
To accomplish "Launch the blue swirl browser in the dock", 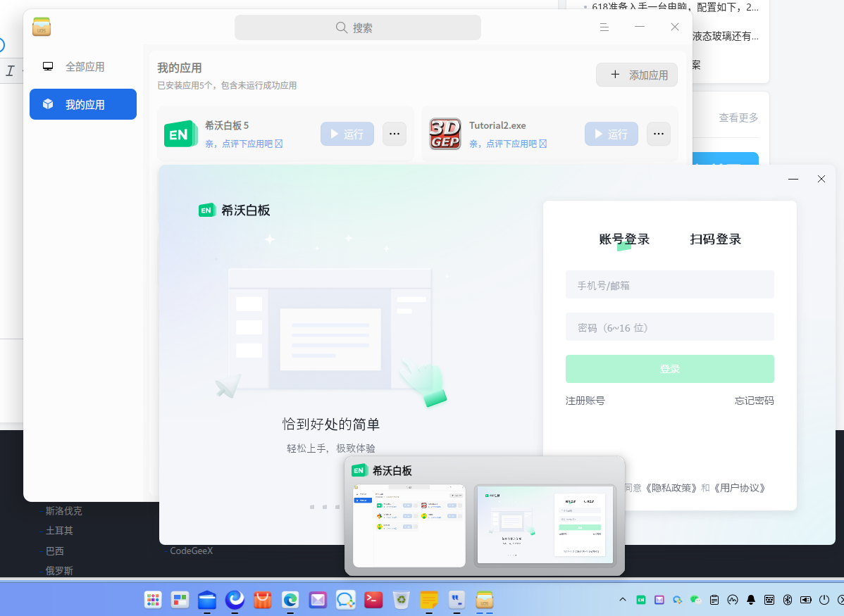I will [235, 599].
